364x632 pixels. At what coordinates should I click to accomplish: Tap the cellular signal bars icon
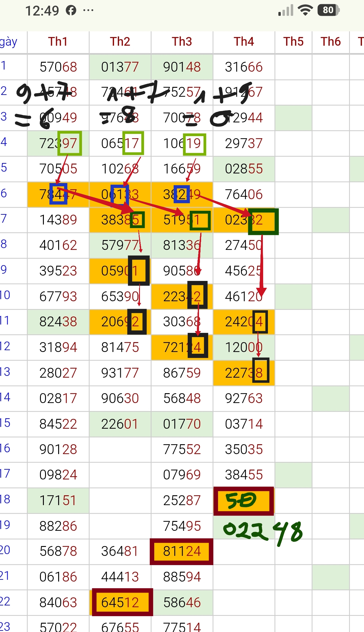(286, 10)
